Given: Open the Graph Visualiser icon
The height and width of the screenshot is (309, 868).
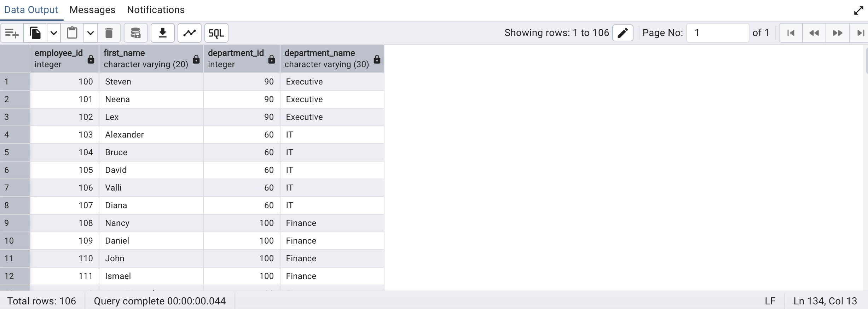Looking at the screenshot, I should pos(190,33).
